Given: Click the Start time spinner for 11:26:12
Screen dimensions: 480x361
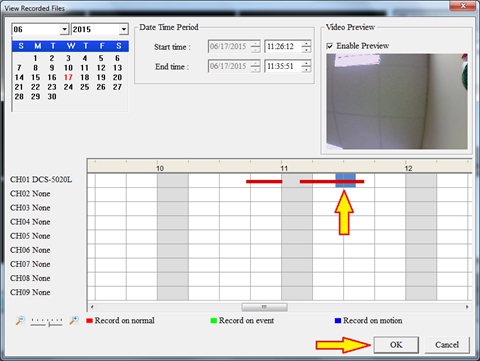Looking at the screenshot, I should (306, 46).
